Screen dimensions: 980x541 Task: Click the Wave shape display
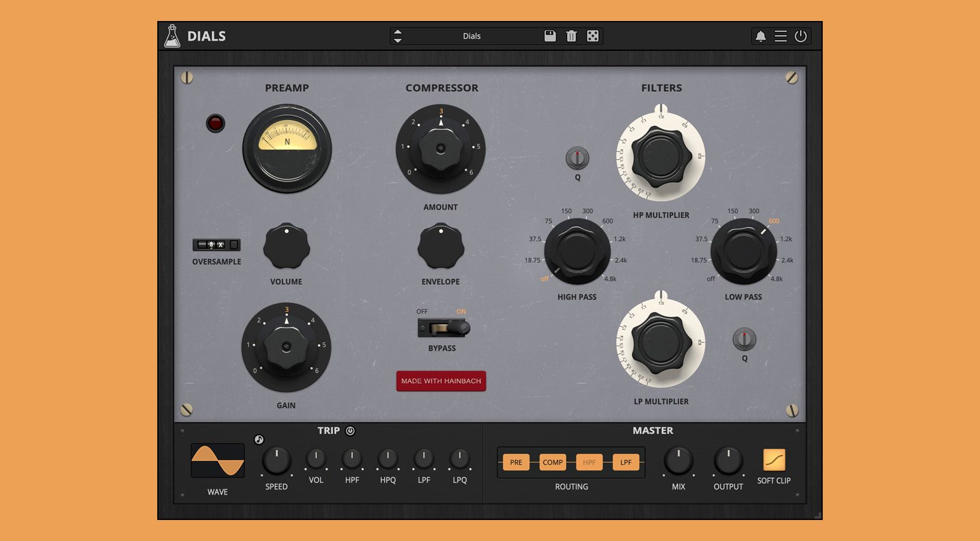tap(218, 461)
